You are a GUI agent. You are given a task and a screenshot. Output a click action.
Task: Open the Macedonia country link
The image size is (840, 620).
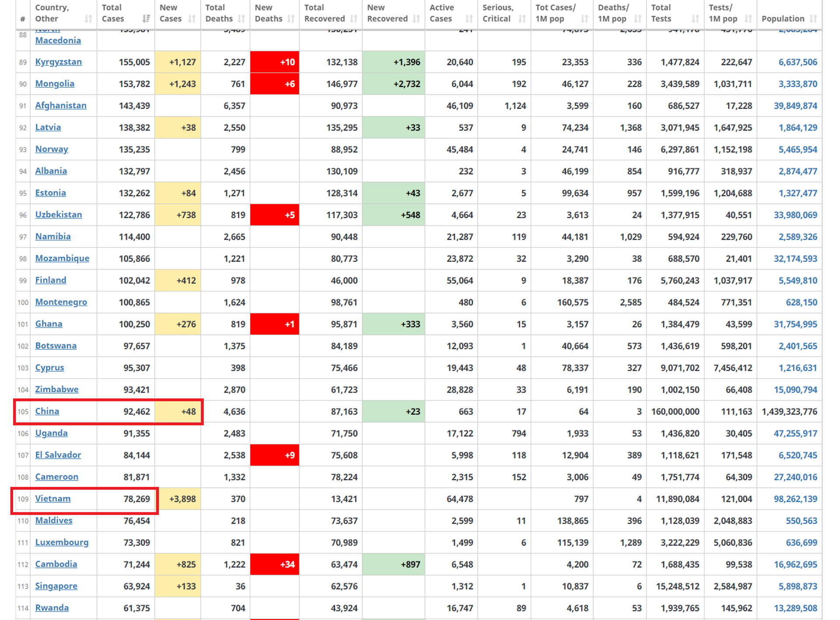pyautogui.click(x=58, y=40)
